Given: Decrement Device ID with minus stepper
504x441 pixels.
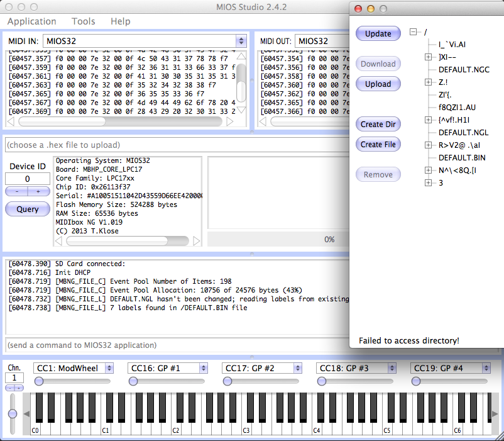Looking at the screenshot, I should click(x=16, y=191).
